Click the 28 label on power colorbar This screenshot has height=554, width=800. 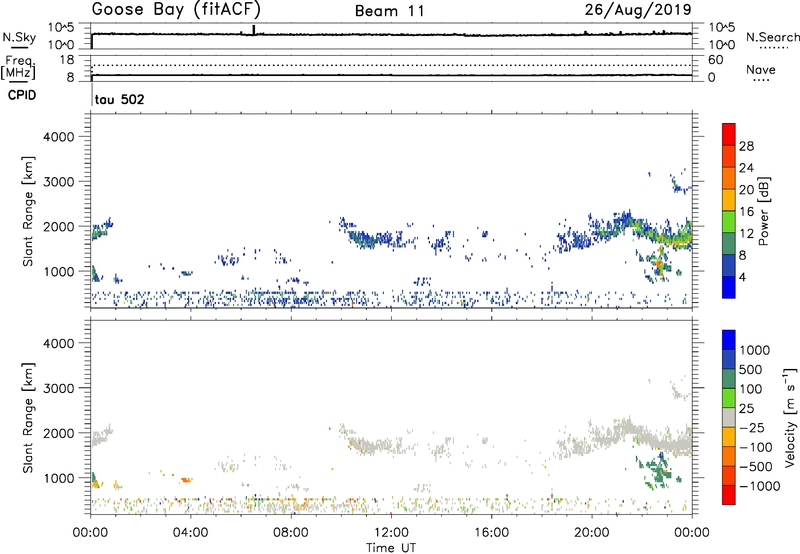[x=746, y=146]
